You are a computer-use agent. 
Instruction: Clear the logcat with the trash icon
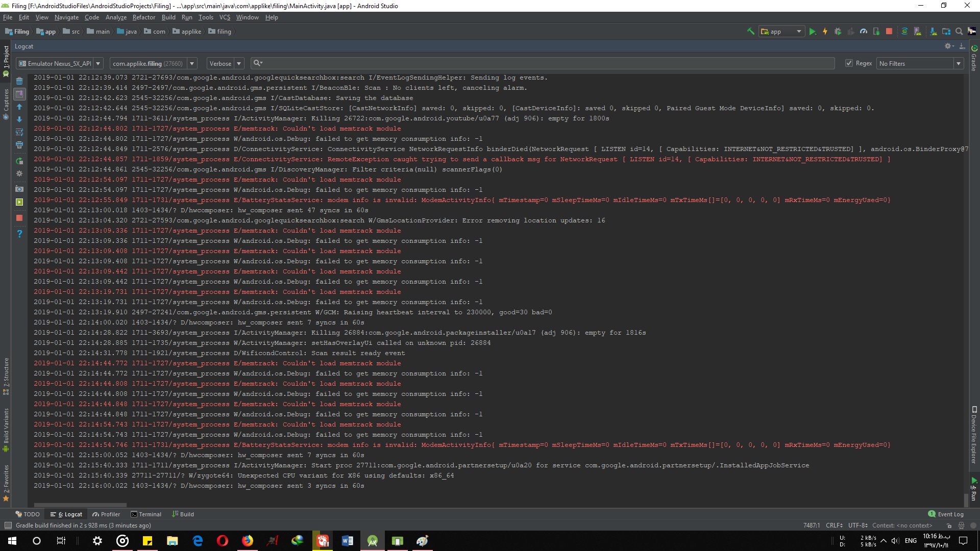tap(20, 81)
